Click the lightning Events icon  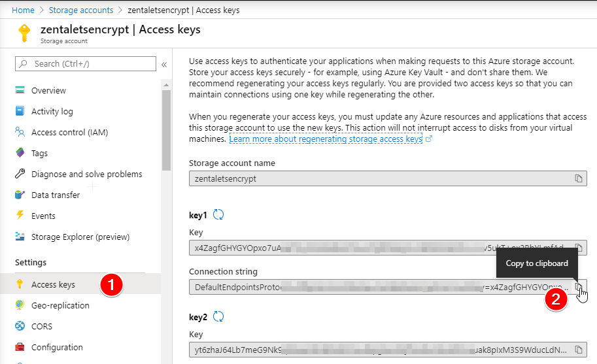tap(20, 215)
